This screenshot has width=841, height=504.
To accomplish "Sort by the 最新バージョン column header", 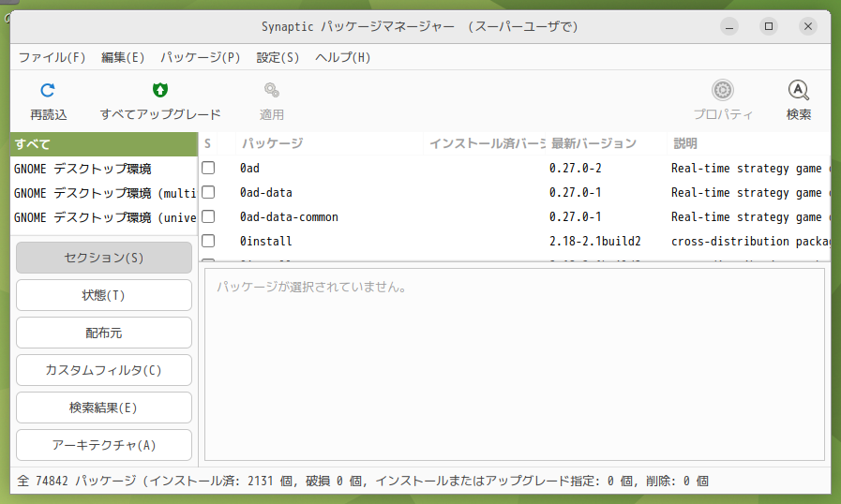I will click(x=606, y=143).
